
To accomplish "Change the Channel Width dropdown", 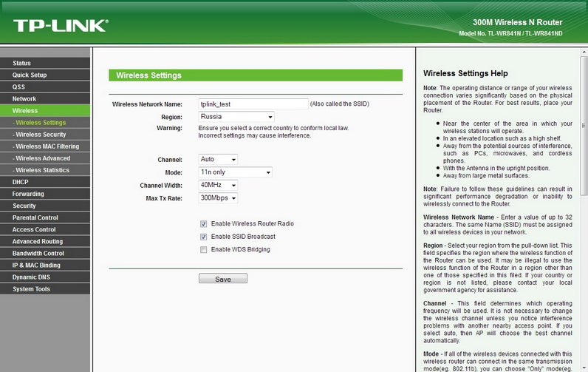I will click(x=218, y=185).
